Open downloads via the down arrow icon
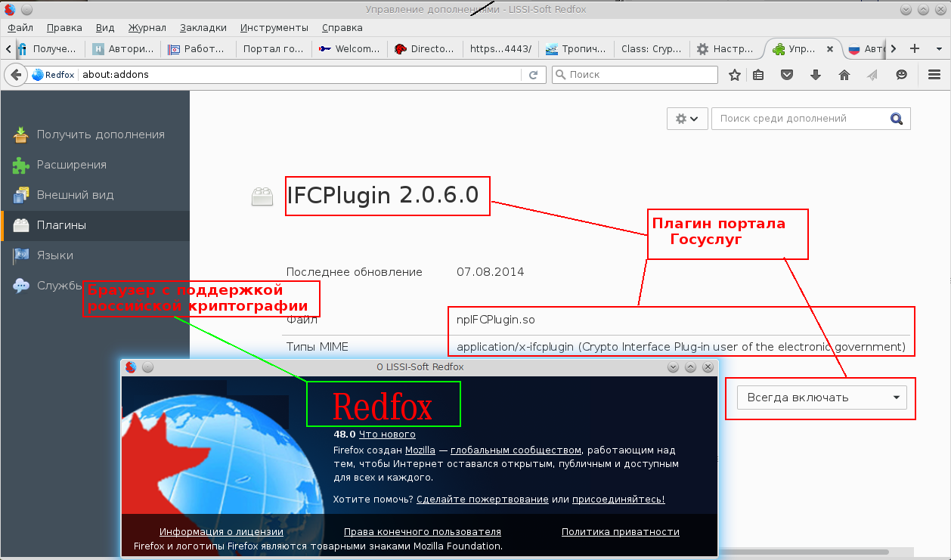 pos(816,75)
